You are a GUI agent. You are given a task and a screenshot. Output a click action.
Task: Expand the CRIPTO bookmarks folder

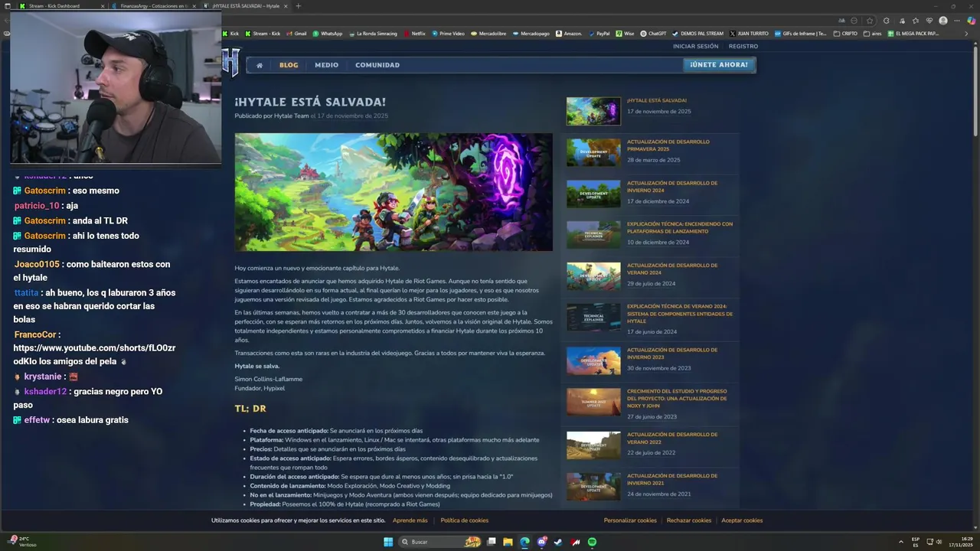845,34
